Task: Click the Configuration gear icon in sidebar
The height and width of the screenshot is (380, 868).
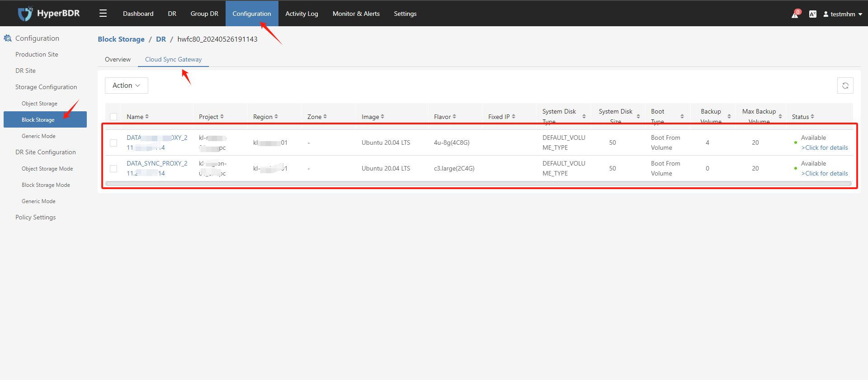Action: tap(8, 38)
